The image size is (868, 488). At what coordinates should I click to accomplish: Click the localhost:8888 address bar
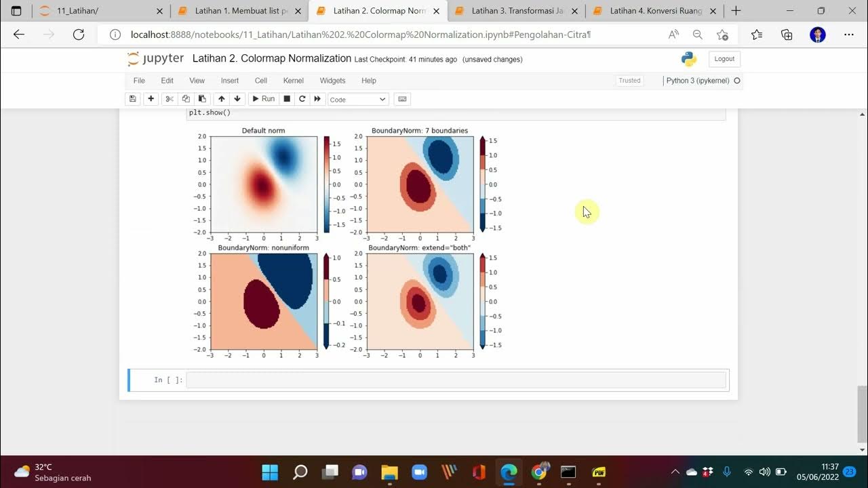360,35
